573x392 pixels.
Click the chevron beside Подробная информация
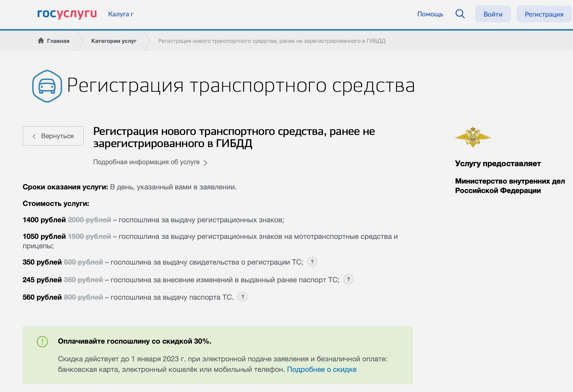point(205,163)
